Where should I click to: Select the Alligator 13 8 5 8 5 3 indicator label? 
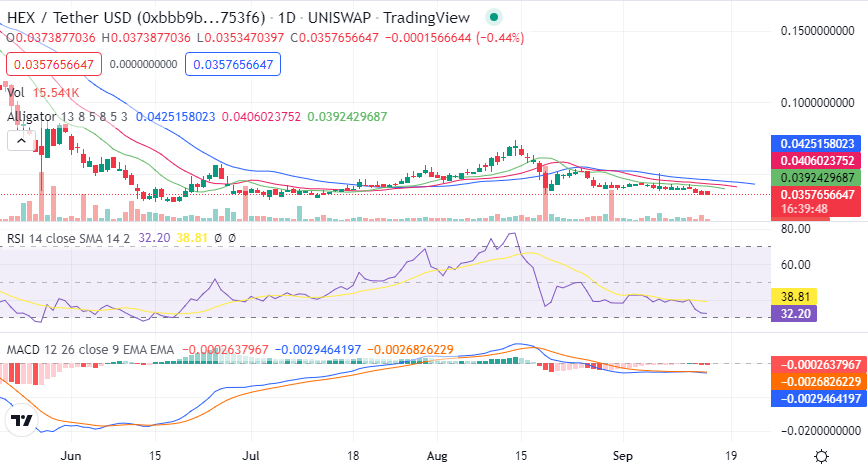click(x=67, y=117)
